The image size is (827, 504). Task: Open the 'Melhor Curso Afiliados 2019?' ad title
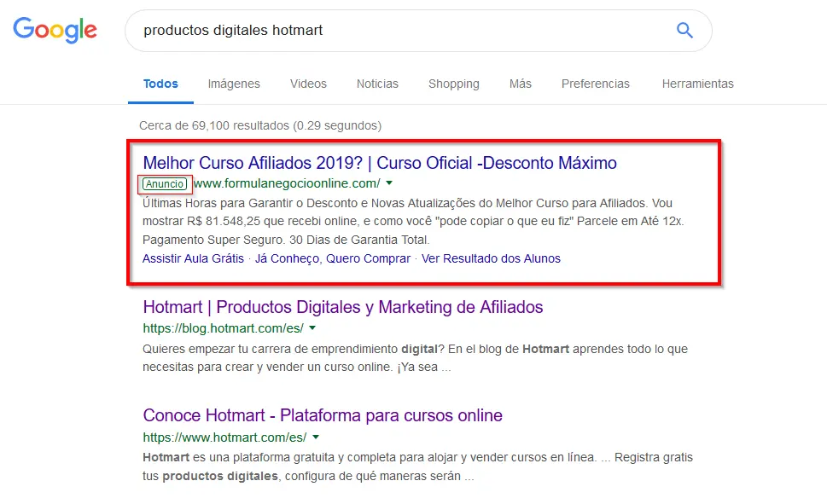(x=380, y=163)
